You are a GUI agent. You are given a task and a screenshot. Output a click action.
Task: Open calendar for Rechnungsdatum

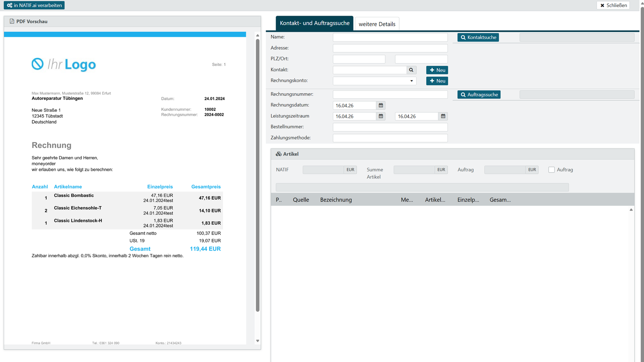pos(381,105)
